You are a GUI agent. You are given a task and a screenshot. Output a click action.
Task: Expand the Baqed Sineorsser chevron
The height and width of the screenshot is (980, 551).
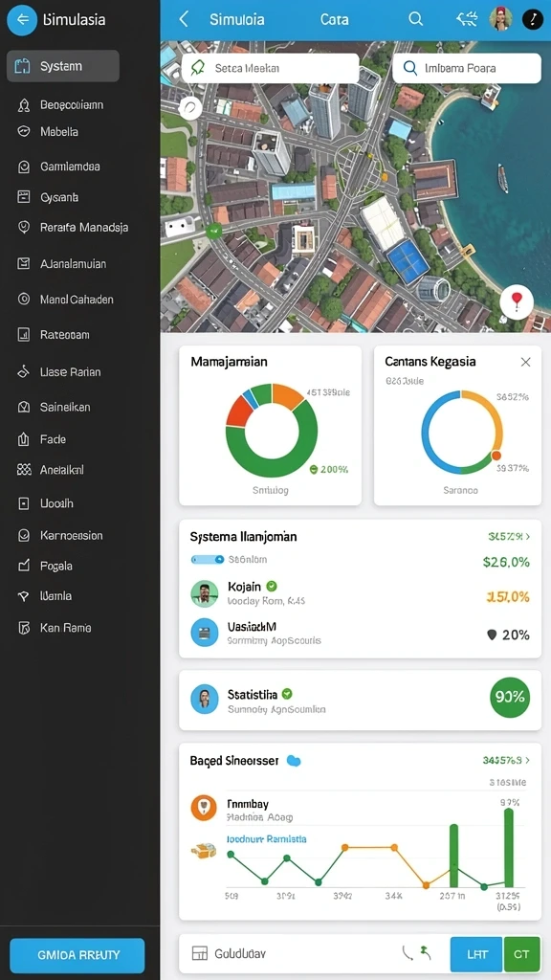[x=528, y=761]
